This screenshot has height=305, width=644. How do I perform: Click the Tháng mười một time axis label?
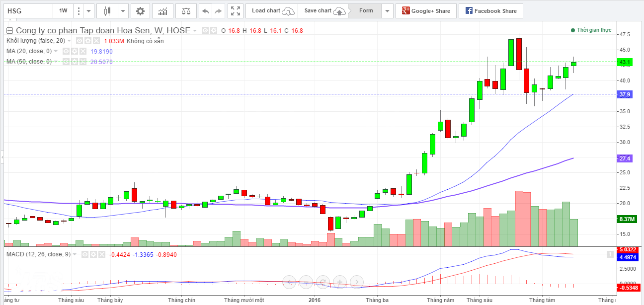pyautogui.click(x=244, y=300)
